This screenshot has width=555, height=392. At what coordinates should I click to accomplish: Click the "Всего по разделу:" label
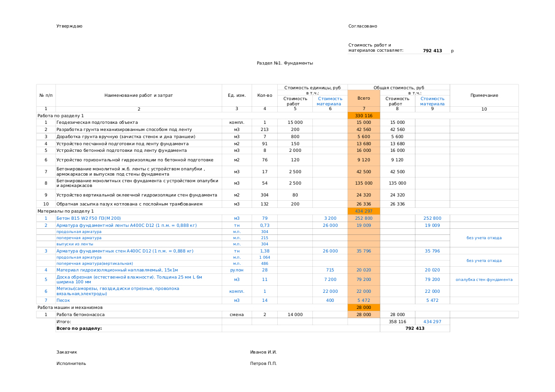tap(79, 328)
